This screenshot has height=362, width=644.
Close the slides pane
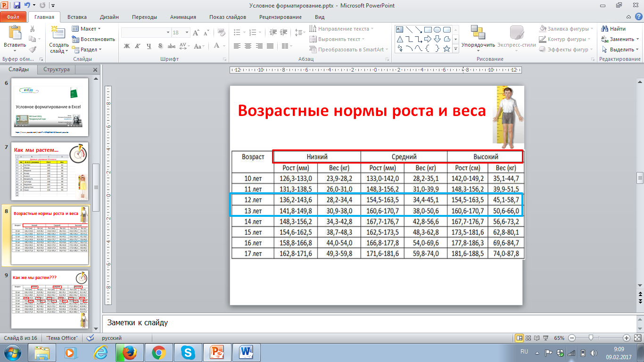pyautogui.click(x=95, y=70)
